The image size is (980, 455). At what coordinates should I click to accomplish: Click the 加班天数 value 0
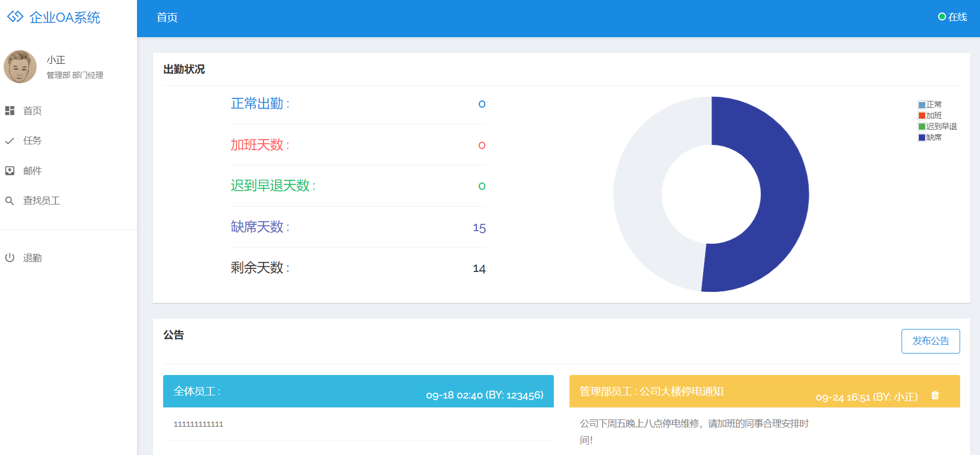point(482,145)
